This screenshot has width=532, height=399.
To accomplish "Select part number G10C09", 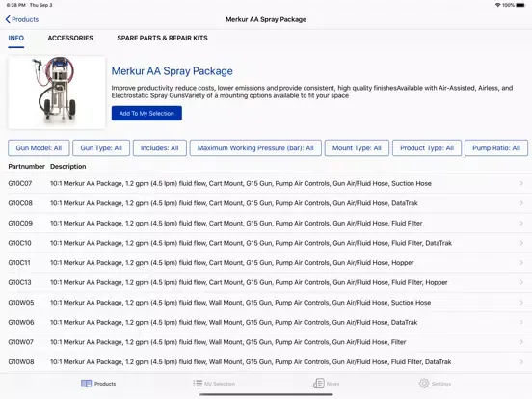I will coord(20,223).
